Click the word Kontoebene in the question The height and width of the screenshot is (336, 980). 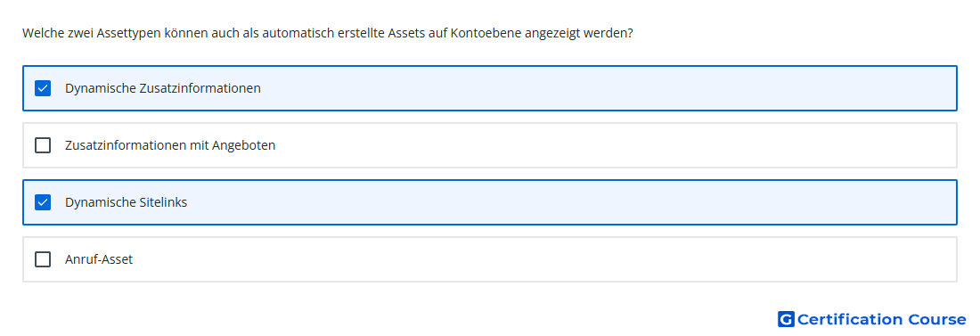tap(486, 33)
